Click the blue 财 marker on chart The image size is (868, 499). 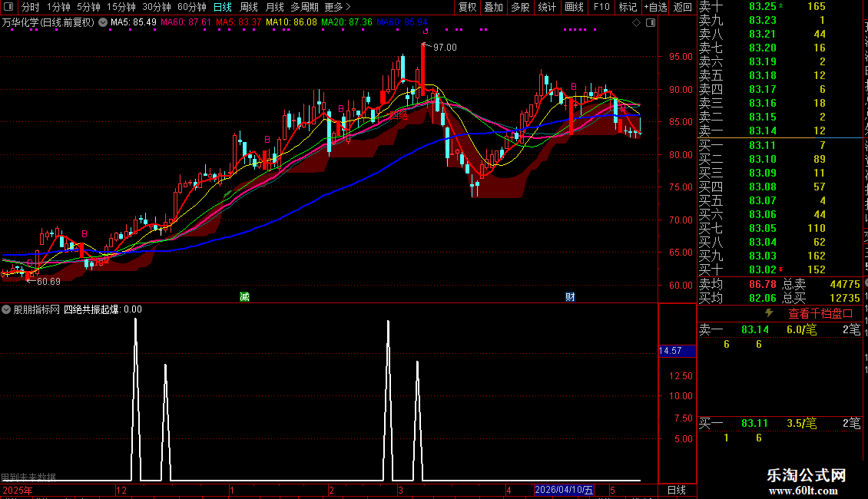pos(570,296)
